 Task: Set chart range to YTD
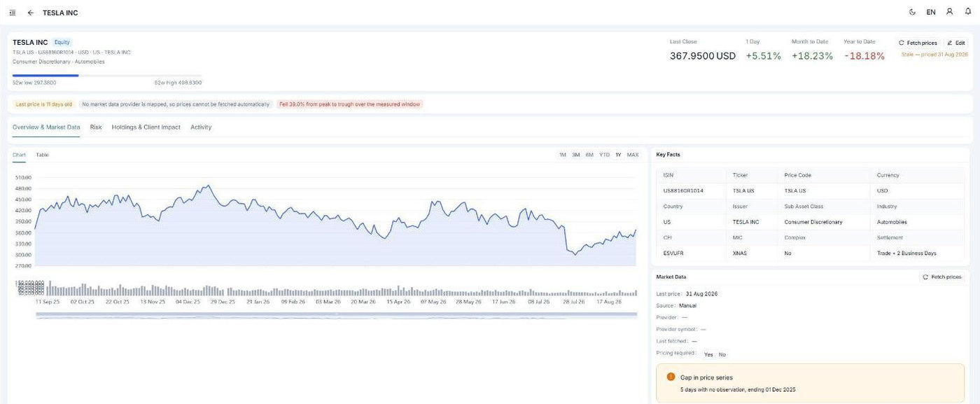[605, 155]
